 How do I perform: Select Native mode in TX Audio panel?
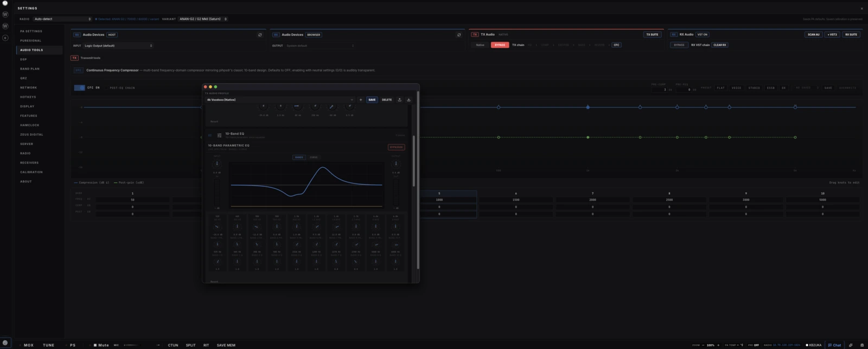[480, 45]
